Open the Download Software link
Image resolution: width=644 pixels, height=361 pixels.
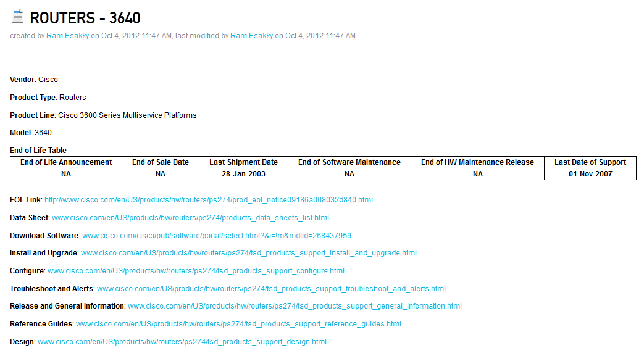tap(217, 236)
